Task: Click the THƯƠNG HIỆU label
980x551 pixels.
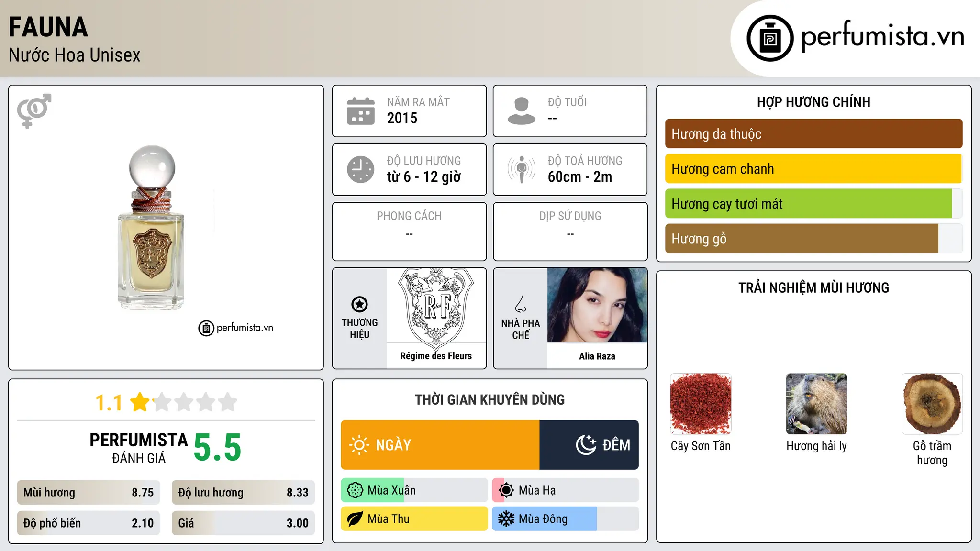Action: tap(359, 329)
